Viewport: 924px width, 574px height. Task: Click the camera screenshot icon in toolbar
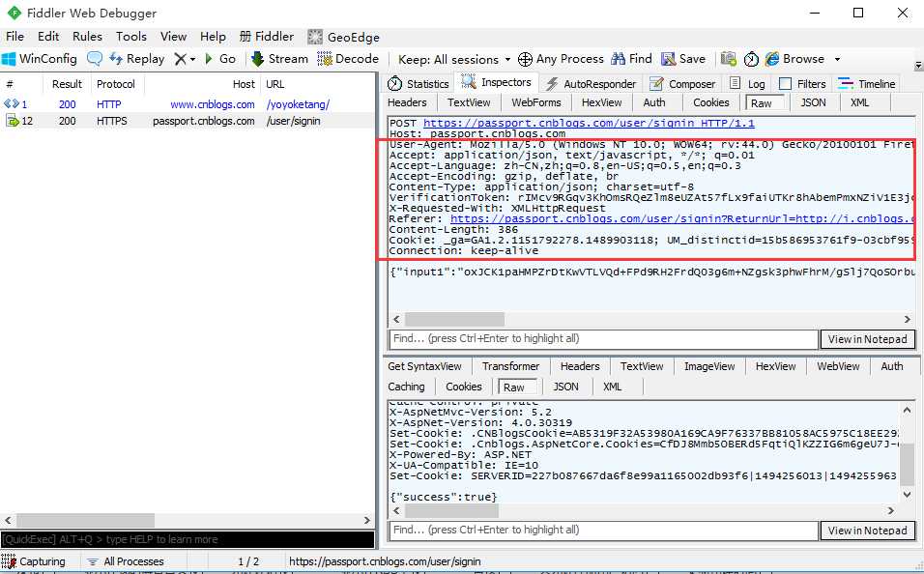(729, 59)
